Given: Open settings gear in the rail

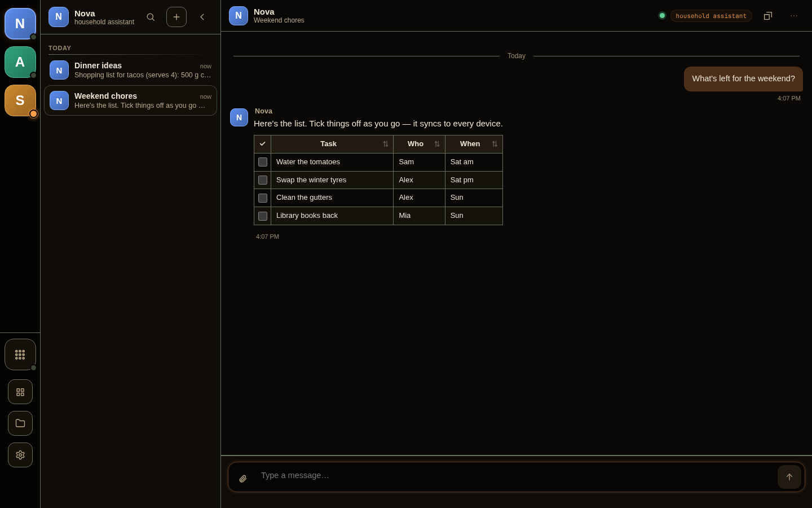Looking at the screenshot, I should tap(20, 455).
